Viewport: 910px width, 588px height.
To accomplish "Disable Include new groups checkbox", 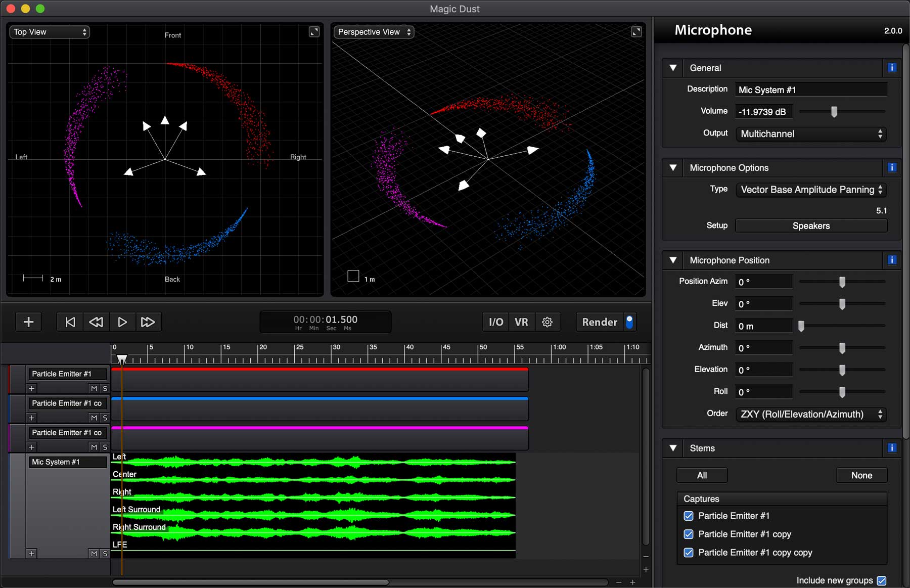I will tap(882, 580).
